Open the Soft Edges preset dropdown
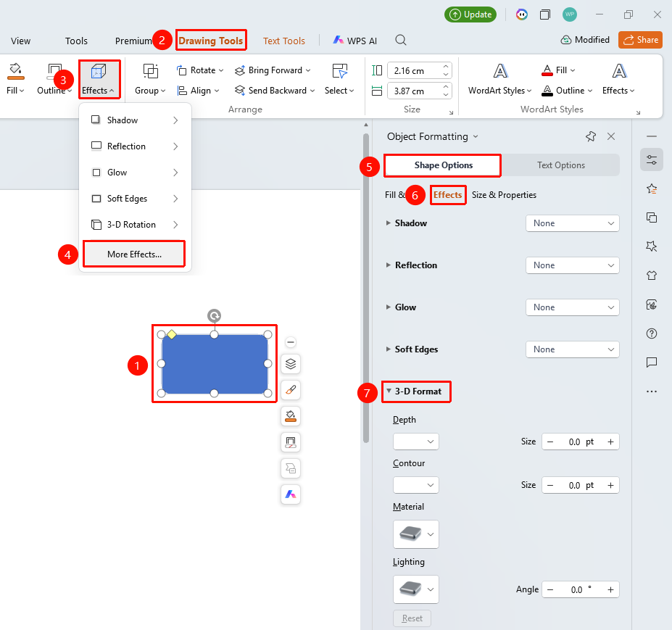Image resolution: width=672 pixels, height=630 pixels. tap(573, 349)
